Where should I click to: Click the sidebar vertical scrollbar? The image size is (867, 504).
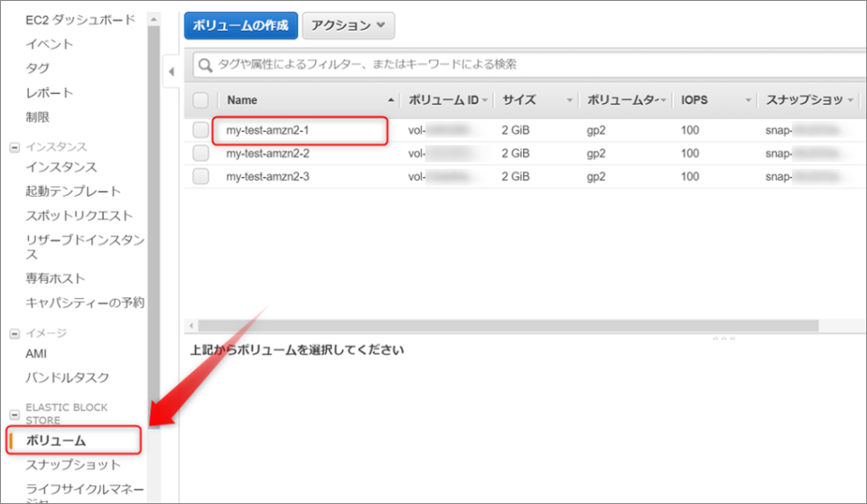tap(154, 227)
